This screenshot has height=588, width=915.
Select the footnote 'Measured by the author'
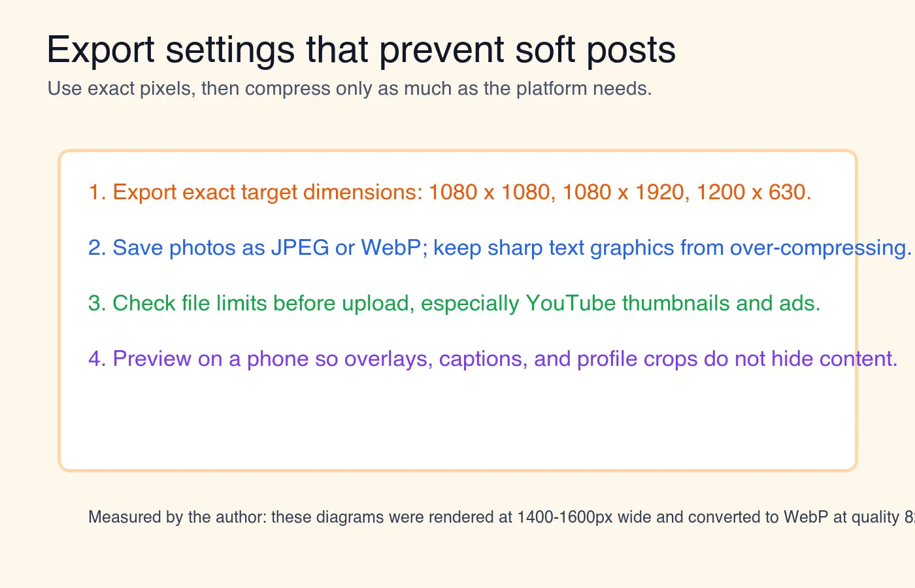pyautogui.click(x=501, y=517)
